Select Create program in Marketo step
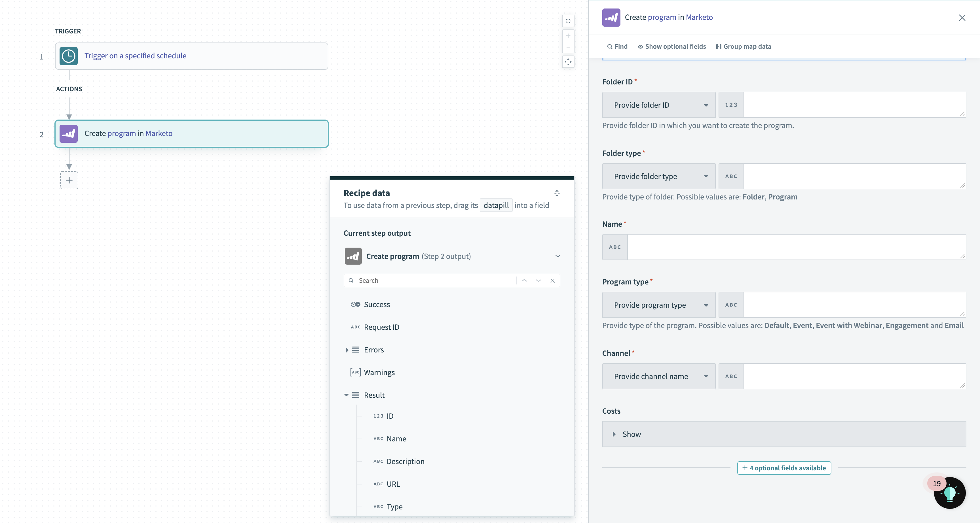980x523 pixels. click(191, 133)
